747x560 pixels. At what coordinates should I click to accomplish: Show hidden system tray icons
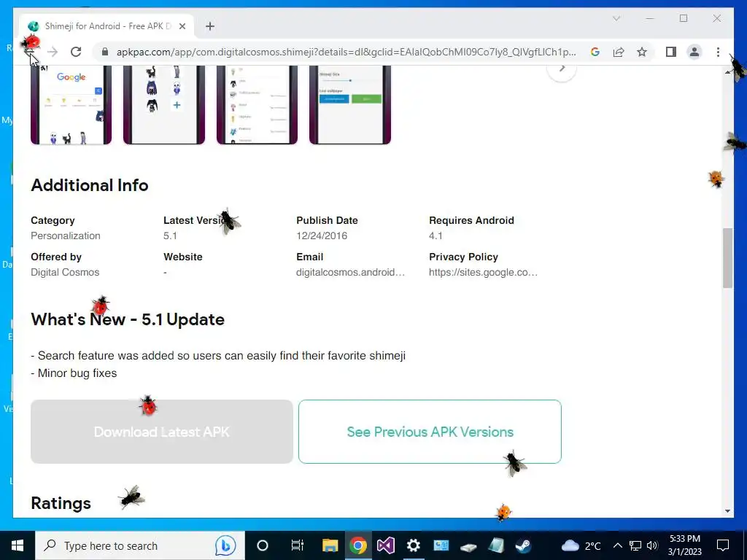pyautogui.click(x=617, y=545)
